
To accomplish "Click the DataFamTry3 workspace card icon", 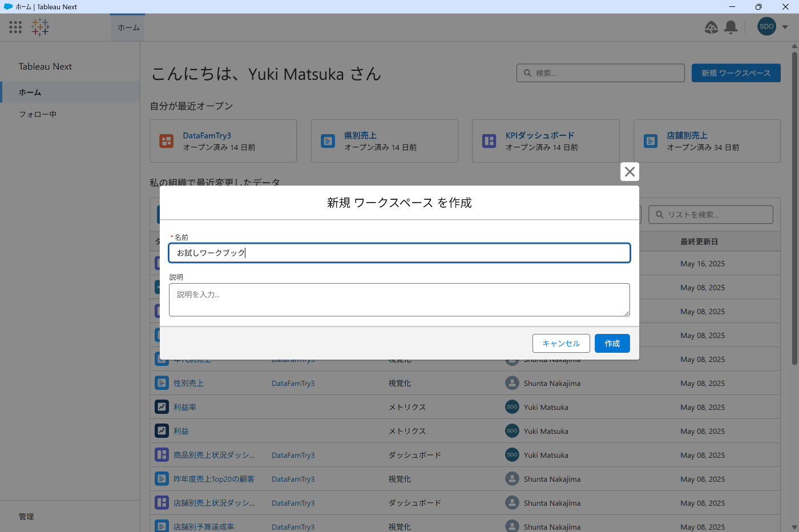I will pos(167,141).
